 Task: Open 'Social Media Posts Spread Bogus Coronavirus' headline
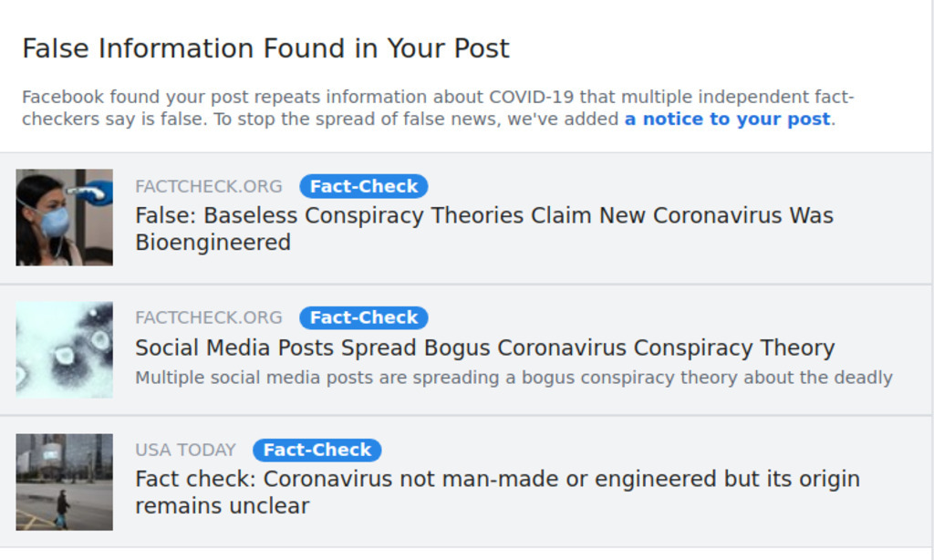click(x=484, y=347)
